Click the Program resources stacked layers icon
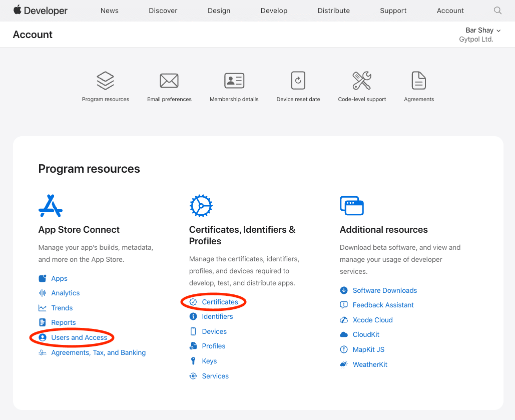The height and width of the screenshot is (420, 515). click(106, 81)
